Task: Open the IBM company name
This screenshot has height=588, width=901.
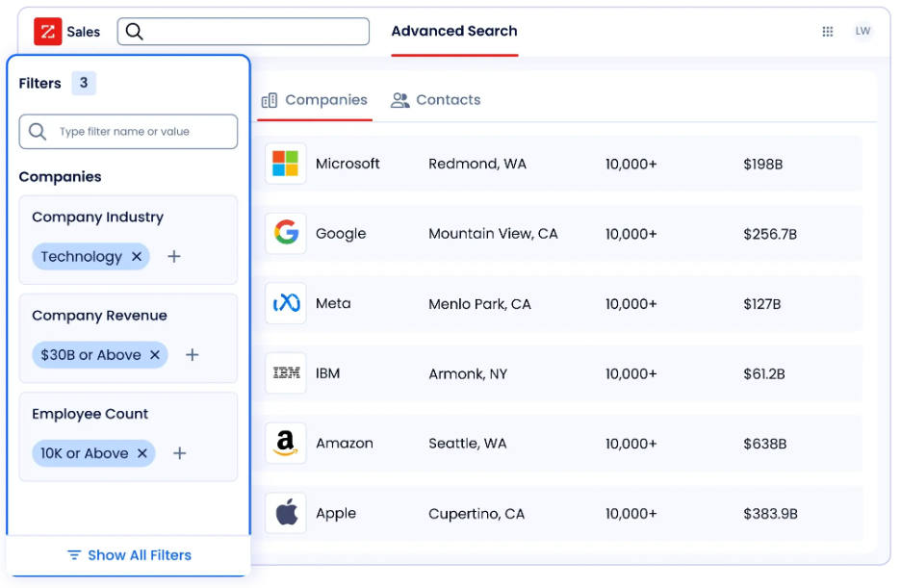Action: pos(327,373)
